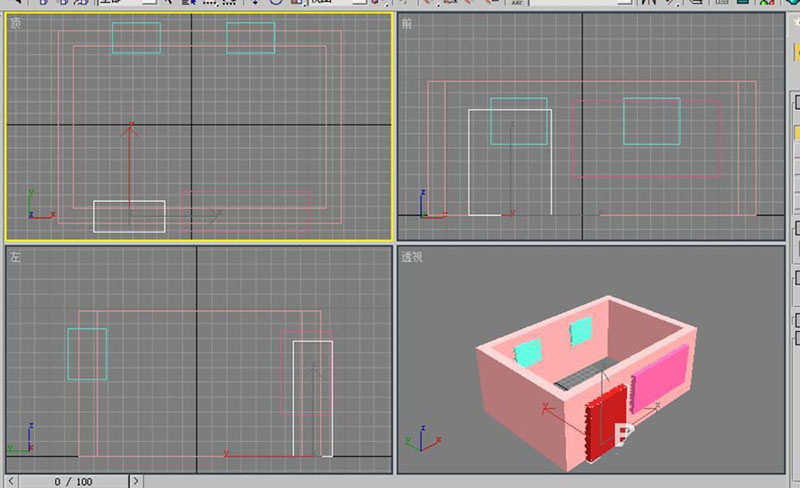Select left cyan window in Front viewport
Screen dimensions: 800x488
[519, 121]
